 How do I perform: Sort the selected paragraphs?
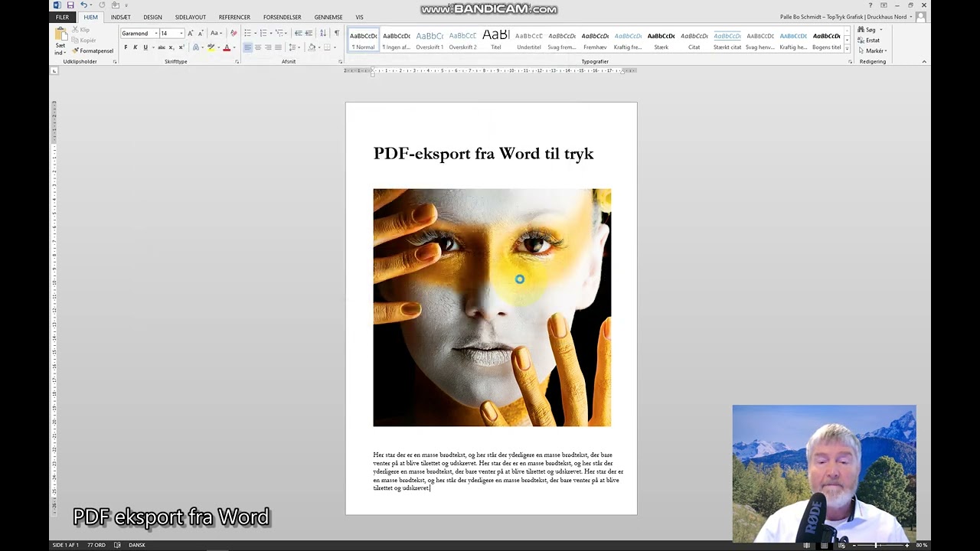coord(323,34)
